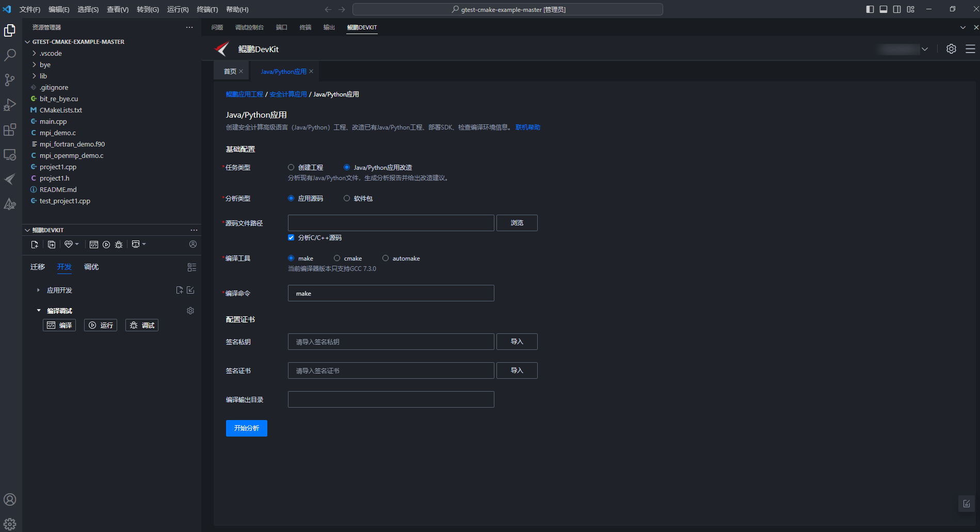
Task: Close the Java/Python应用 tab
Action: [x=311, y=71]
